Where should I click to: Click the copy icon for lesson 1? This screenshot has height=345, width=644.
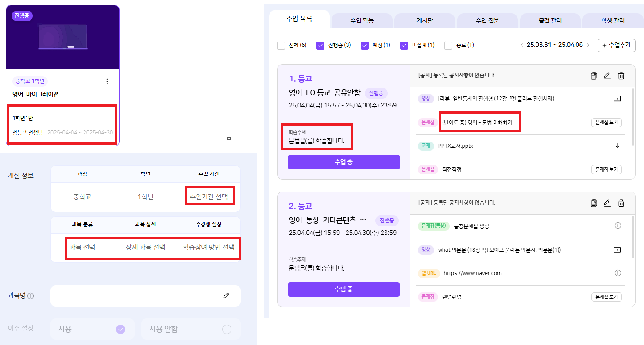pyautogui.click(x=594, y=76)
